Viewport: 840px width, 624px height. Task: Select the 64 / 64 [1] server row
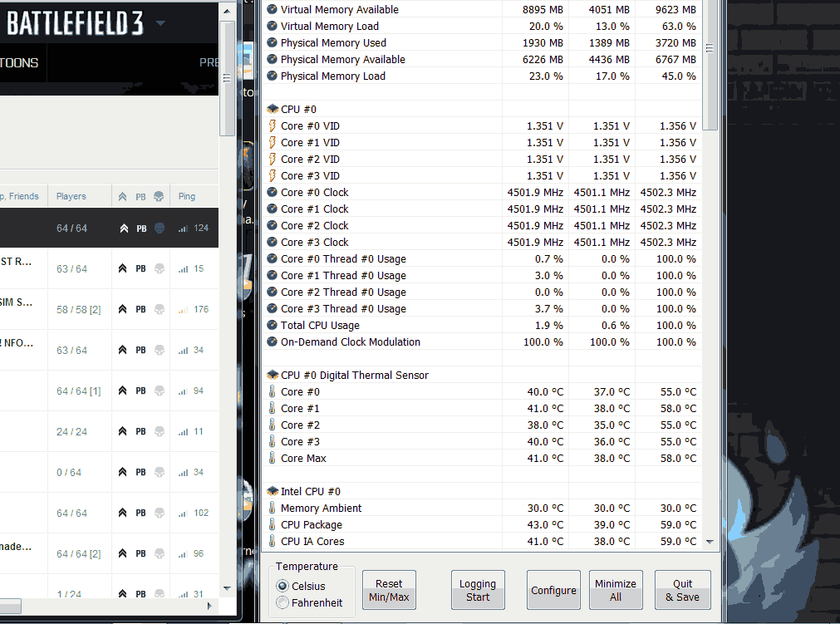pos(110,391)
